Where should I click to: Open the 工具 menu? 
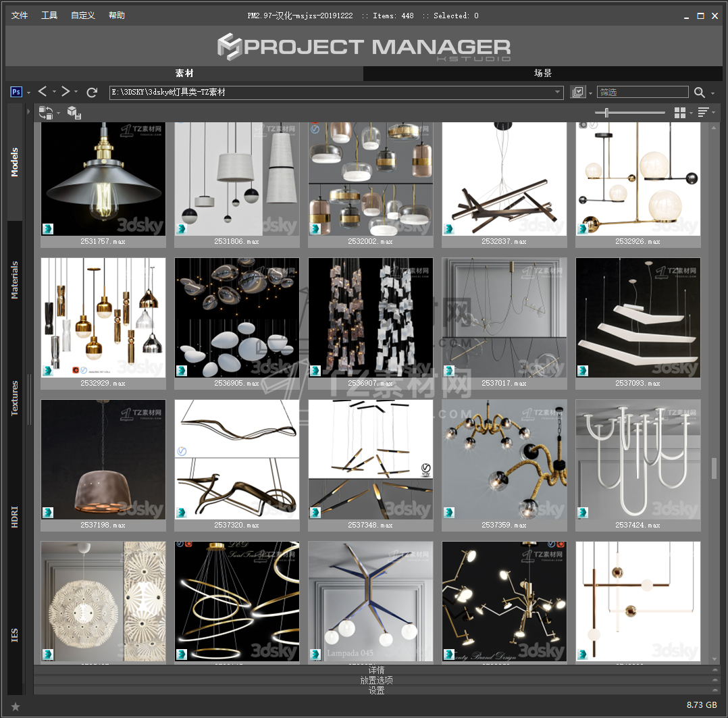pos(49,16)
